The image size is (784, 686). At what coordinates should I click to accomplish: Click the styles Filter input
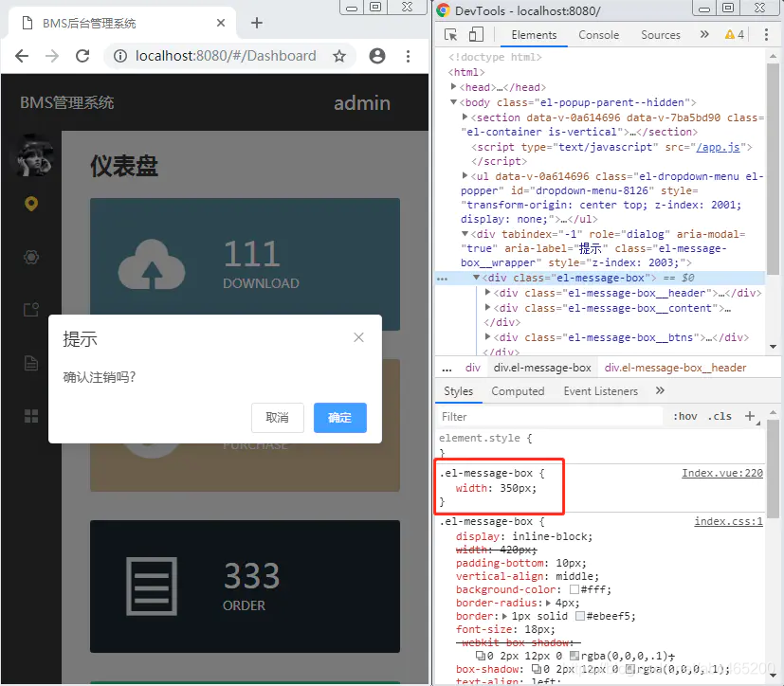(550, 417)
